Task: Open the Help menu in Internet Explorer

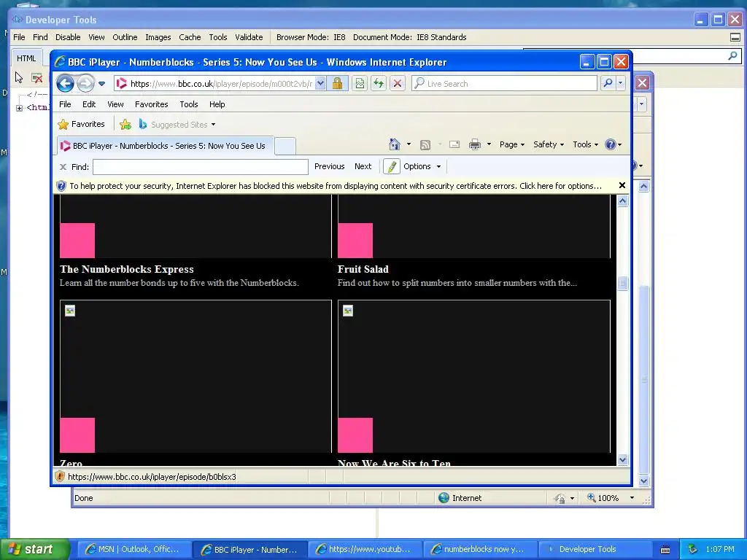Action: point(217,104)
